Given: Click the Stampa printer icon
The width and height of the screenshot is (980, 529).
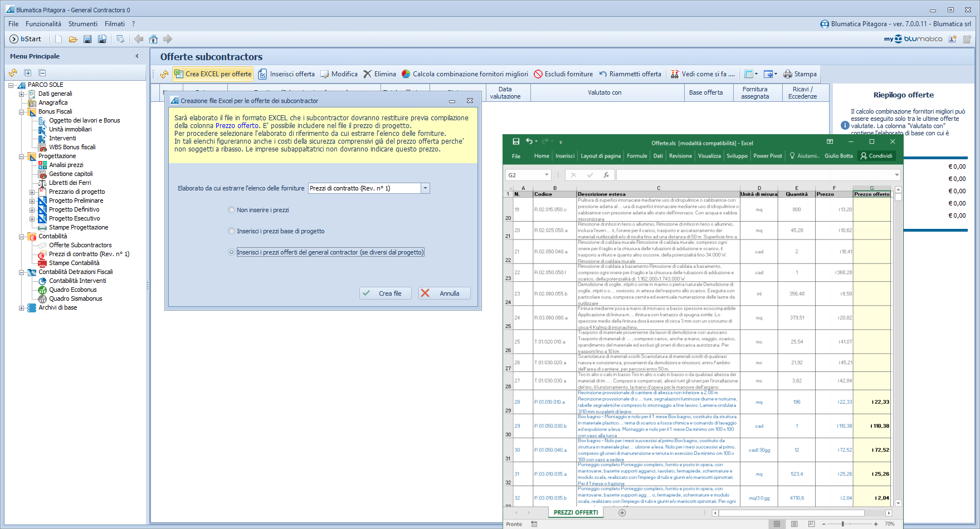Looking at the screenshot, I should point(787,74).
